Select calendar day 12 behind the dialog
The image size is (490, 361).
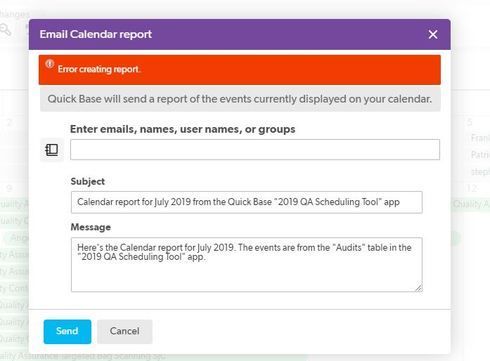[471, 188]
